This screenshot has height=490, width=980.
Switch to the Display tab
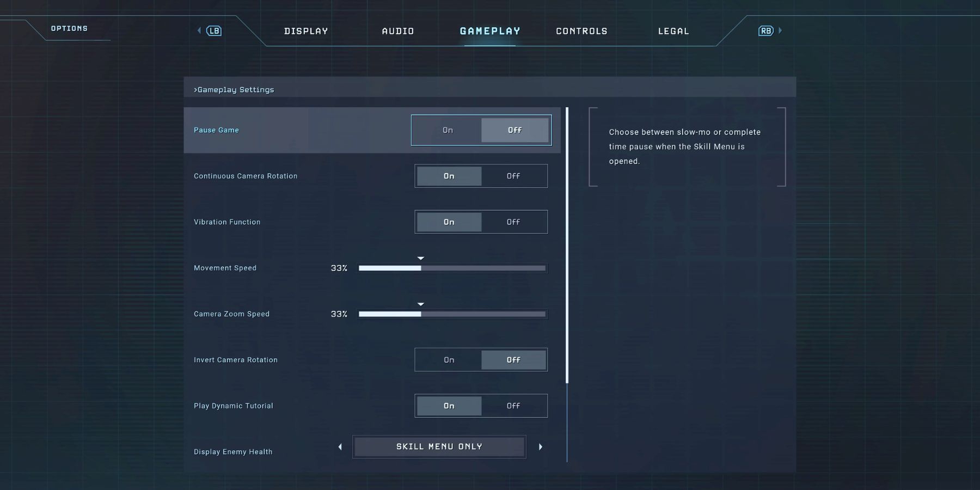pyautogui.click(x=306, y=31)
